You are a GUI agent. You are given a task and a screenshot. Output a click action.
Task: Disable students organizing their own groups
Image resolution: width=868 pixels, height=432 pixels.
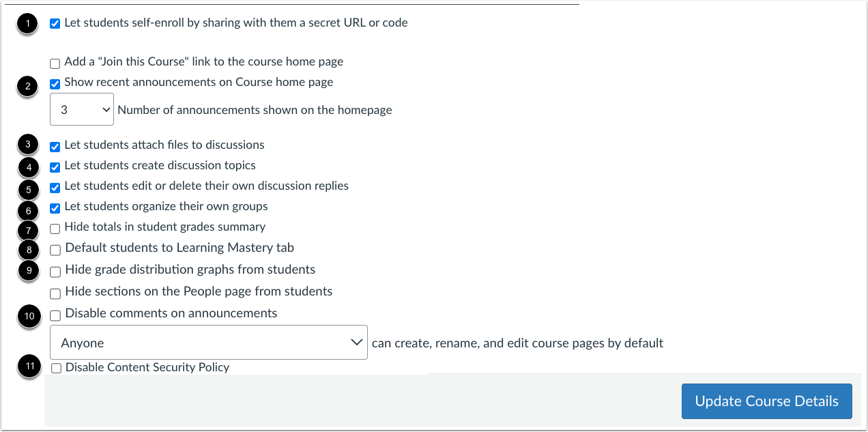(55, 207)
